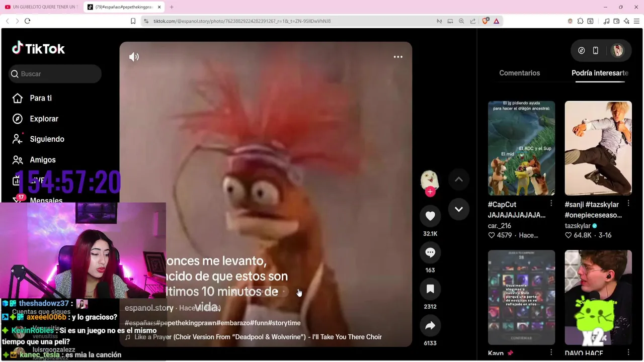Image resolution: width=644 pixels, height=362 pixels.
Task: Go to next video with down chevron
Action: coord(459,209)
